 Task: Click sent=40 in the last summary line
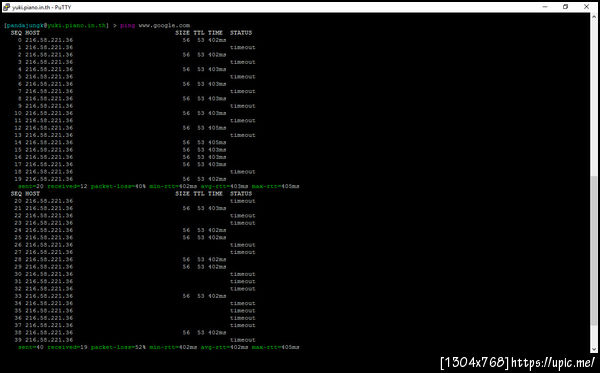[31, 347]
